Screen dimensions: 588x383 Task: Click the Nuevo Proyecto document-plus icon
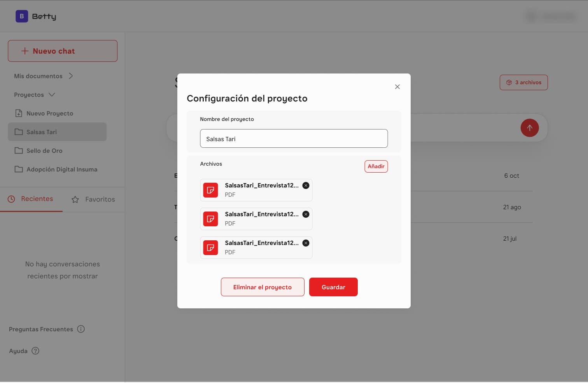[19, 113]
